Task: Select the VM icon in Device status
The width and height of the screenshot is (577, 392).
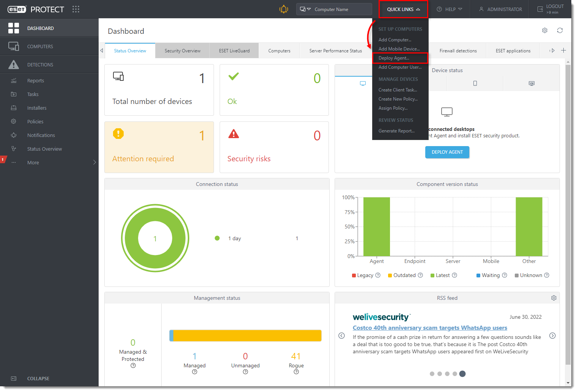Action: [x=531, y=83]
